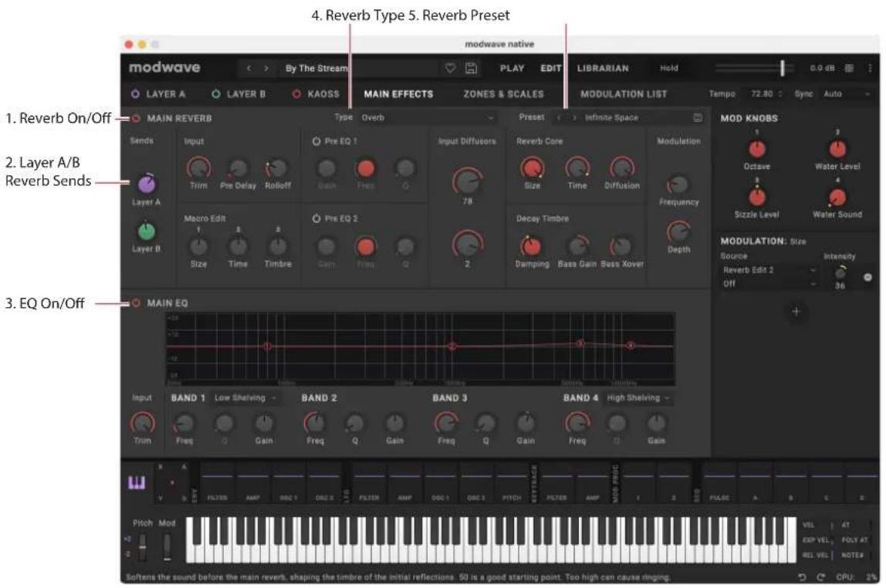
Task: Select the SEQ lane A slot
Action: 755,484
